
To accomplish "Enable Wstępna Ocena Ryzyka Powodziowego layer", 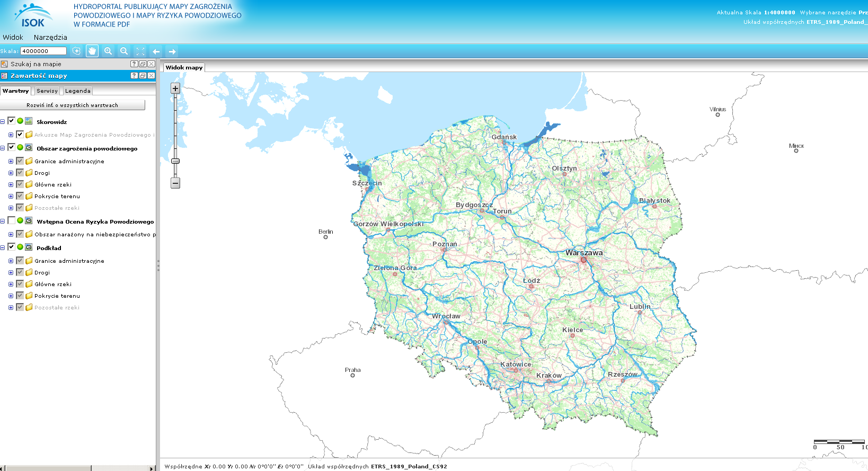I will click(x=11, y=220).
